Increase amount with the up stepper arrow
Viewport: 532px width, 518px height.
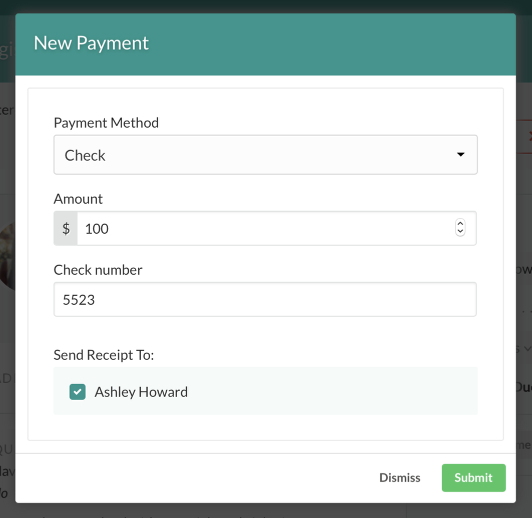coord(460,224)
